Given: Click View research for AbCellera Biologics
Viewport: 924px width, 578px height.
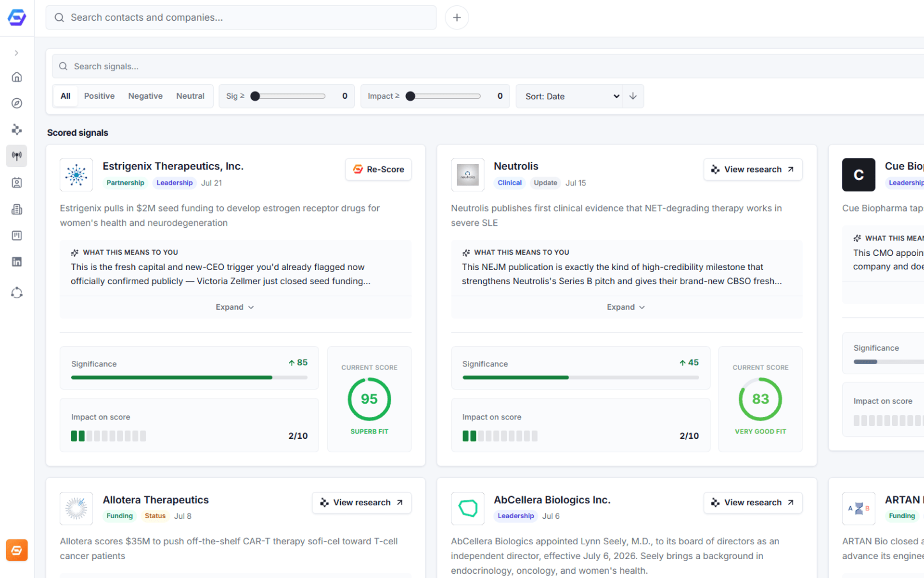Looking at the screenshot, I should 753,503.
